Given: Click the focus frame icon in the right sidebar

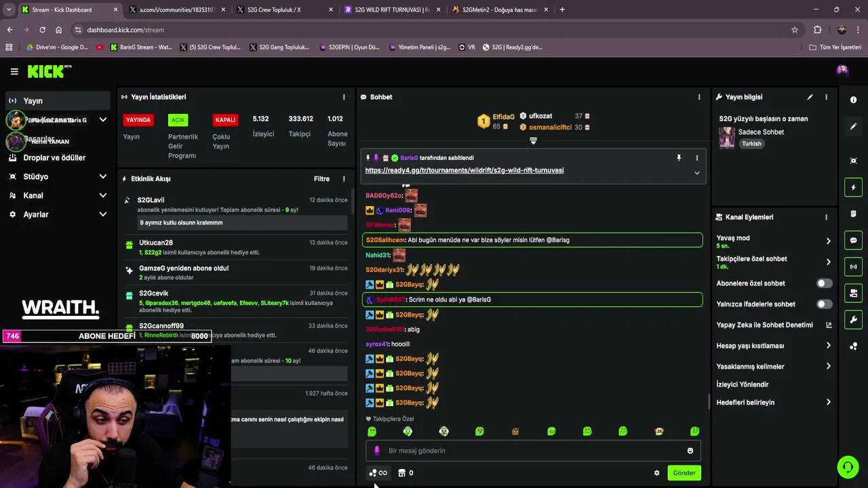Looking at the screenshot, I should pos(853,161).
